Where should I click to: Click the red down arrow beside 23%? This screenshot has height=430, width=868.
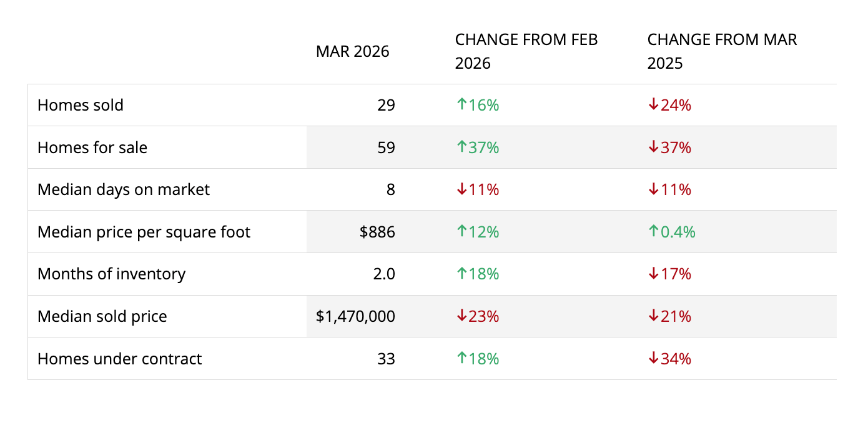tap(462, 316)
